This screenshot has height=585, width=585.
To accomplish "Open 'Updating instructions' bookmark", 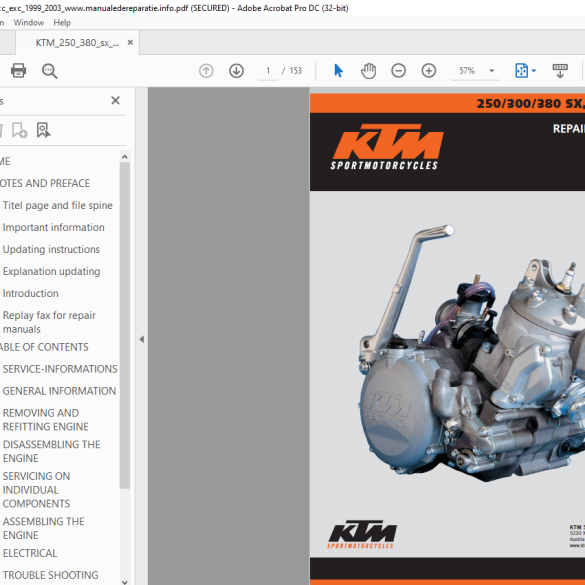I will pos(51,250).
